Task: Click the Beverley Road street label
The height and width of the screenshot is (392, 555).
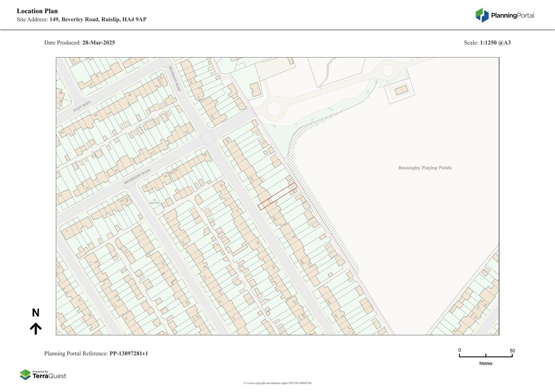Action: click(x=174, y=79)
